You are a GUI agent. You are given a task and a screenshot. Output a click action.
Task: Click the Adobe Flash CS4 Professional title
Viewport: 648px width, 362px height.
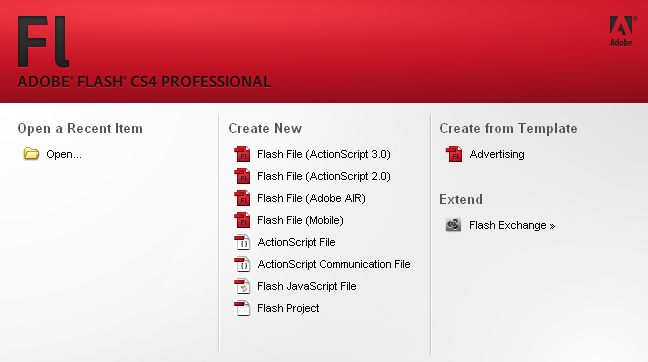pos(144,81)
